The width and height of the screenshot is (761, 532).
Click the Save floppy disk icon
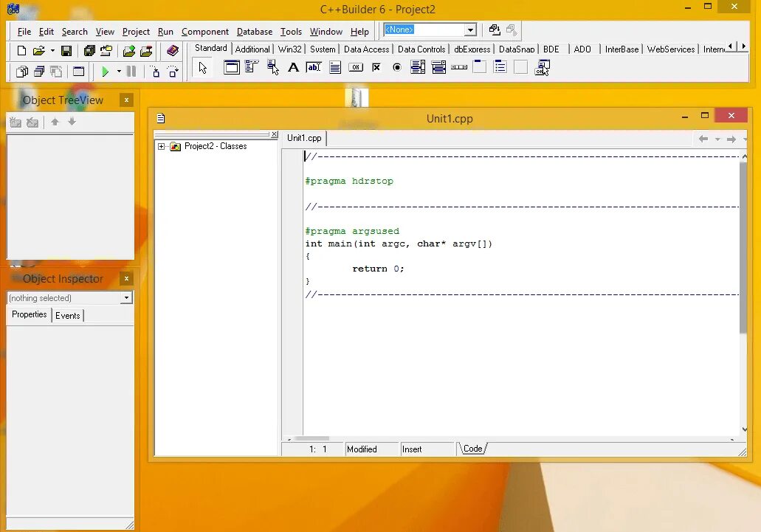pyautogui.click(x=66, y=50)
